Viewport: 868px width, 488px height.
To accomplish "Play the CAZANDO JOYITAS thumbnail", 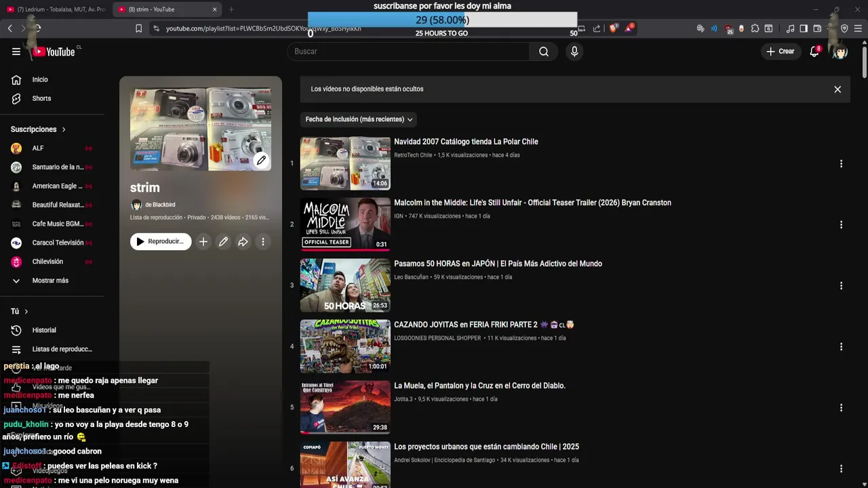I will [x=345, y=346].
